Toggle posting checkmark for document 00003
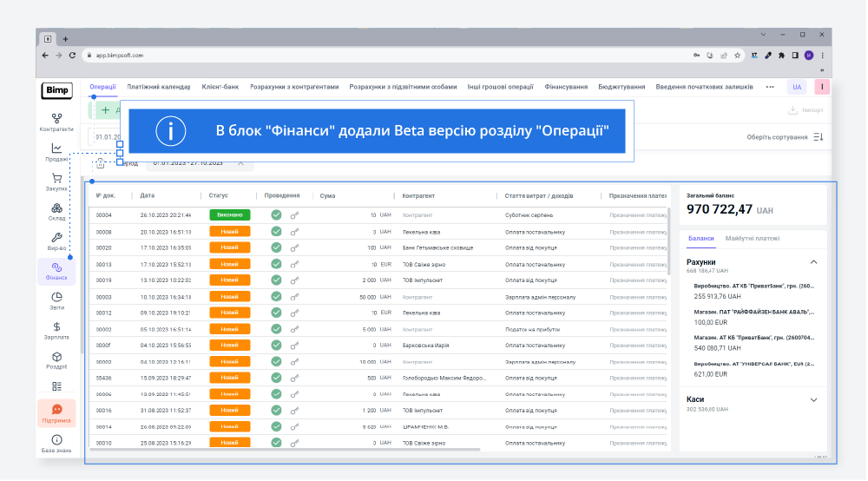This screenshot has width=868, height=481. coord(276,296)
